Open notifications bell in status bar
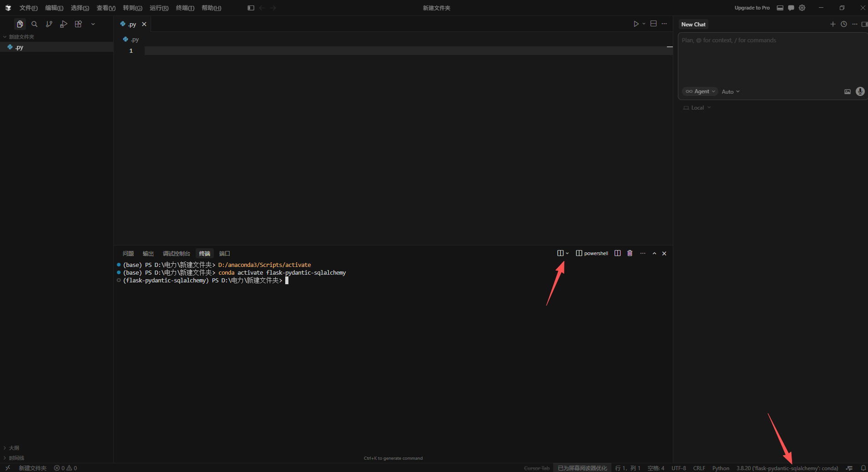 point(863,468)
